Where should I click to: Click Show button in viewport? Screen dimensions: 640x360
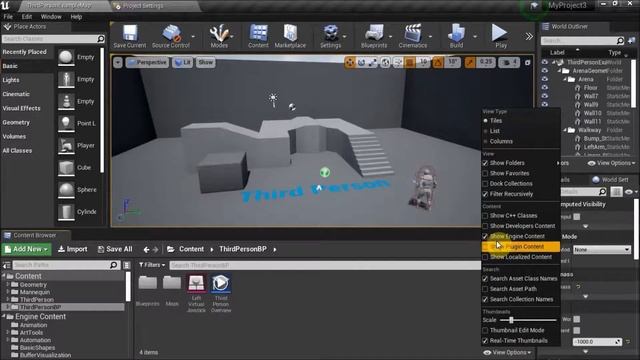point(206,62)
